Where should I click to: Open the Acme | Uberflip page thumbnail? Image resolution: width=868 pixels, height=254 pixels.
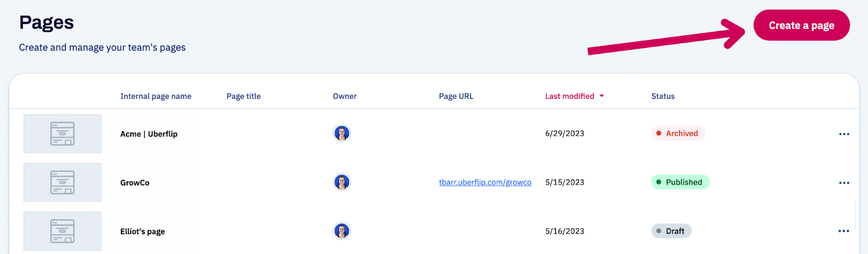pyautogui.click(x=62, y=134)
